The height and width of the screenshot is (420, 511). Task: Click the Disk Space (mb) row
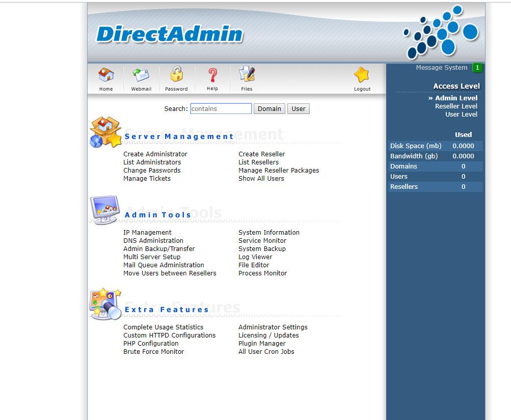click(x=436, y=146)
